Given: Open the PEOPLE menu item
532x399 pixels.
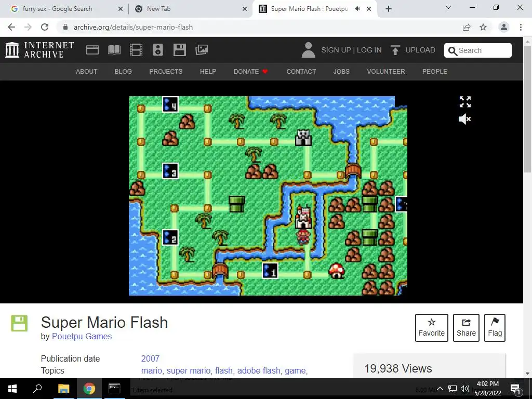Looking at the screenshot, I should pyautogui.click(x=435, y=72).
